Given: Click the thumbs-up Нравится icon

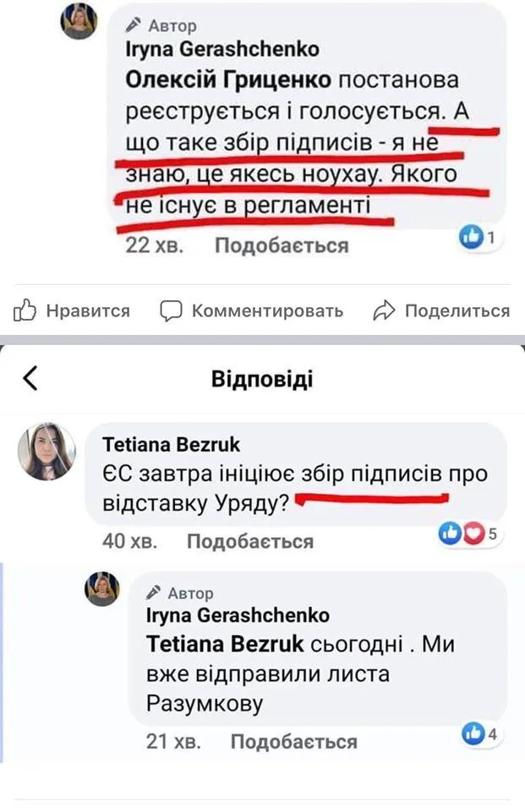Looking at the screenshot, I should pos(25,310).
